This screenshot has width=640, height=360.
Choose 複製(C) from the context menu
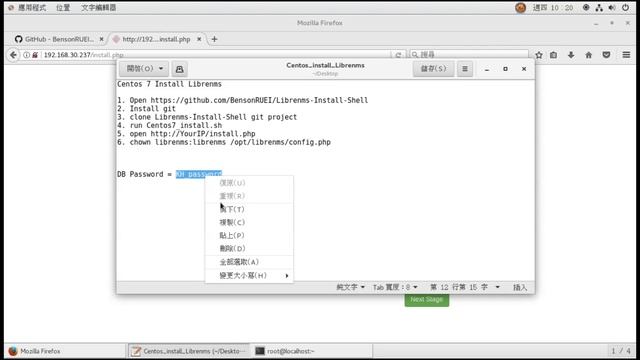pyautogui.click(x=249, y=222)
